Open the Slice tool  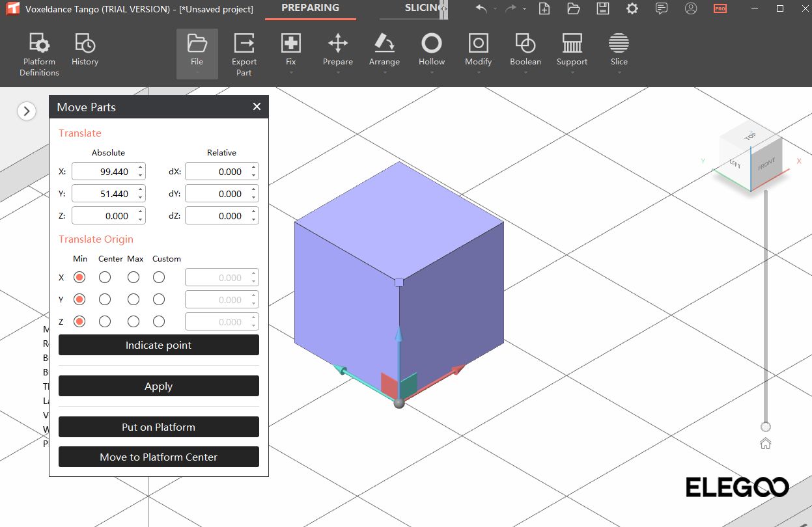619,50
